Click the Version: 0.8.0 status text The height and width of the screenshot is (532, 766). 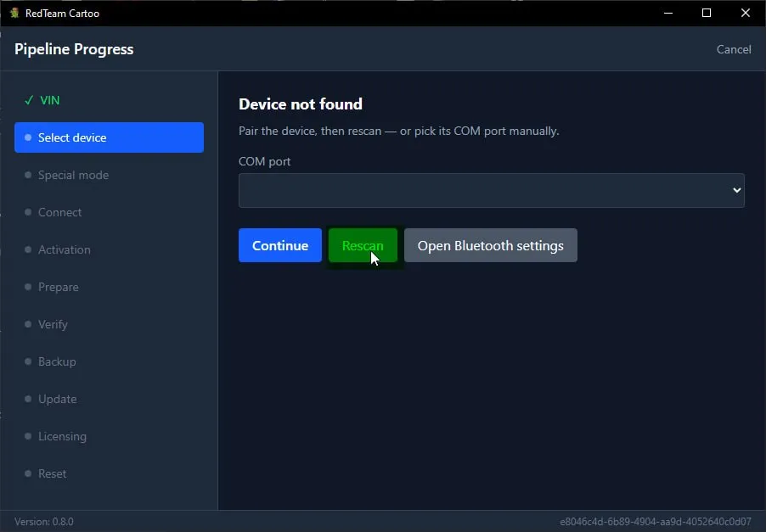click(44, 521)
